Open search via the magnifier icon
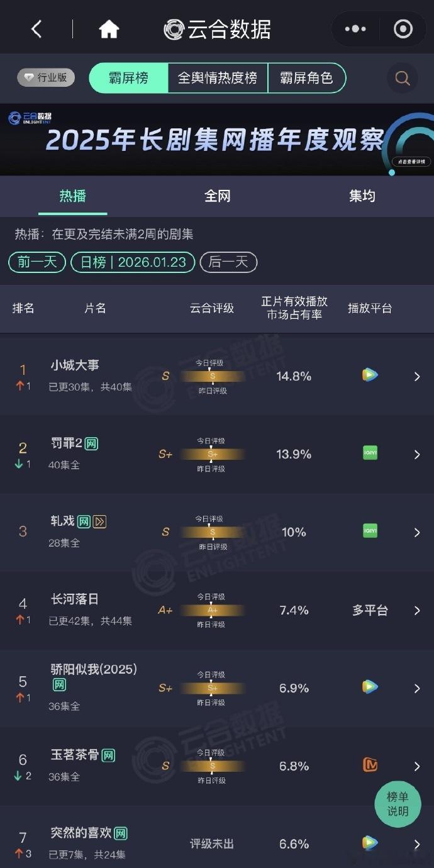This screenshot has width=434, height=868. [x=402, y=78]
